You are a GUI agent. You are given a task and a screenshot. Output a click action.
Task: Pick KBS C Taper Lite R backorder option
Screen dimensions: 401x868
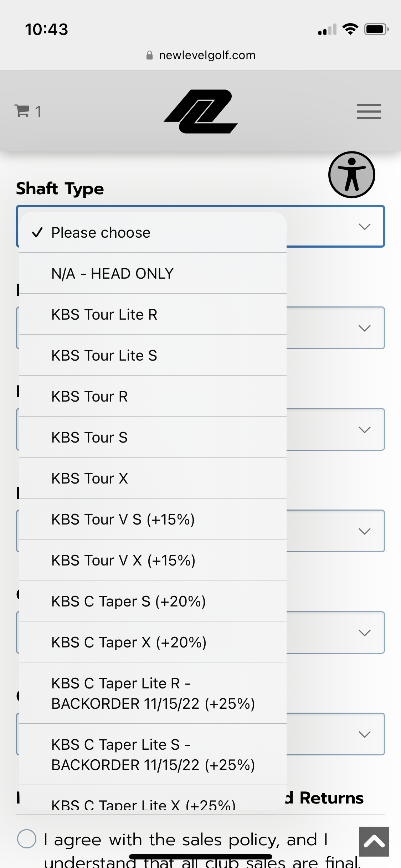click(153, 693)
